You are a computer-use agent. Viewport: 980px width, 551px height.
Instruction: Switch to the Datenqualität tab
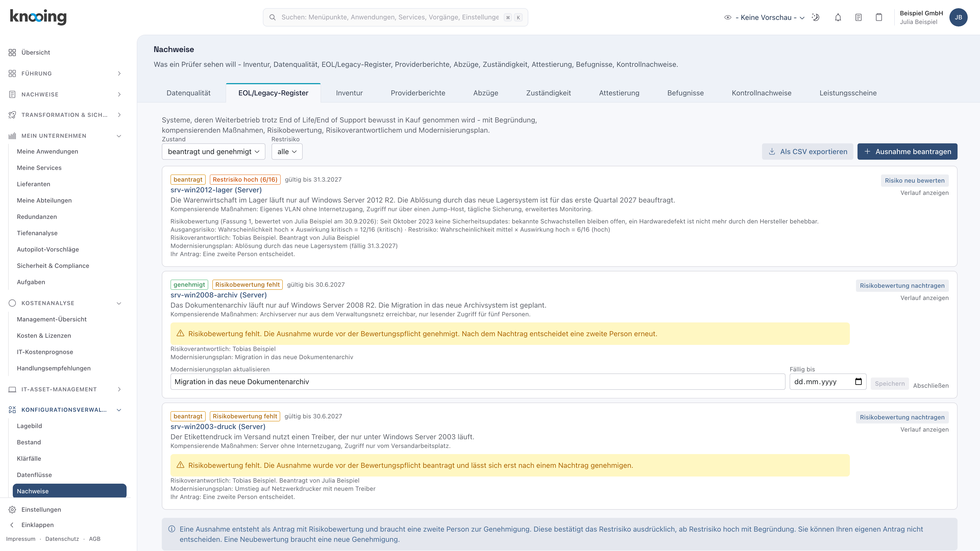click(x=188, y=93)
